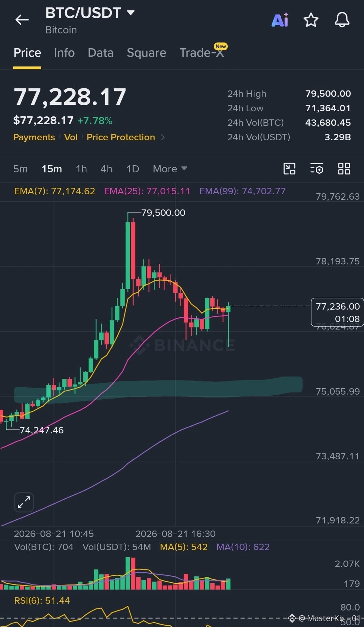Switch to the Info tab
This screenshot has height=627, width=364.
click(x=64, y=53)
